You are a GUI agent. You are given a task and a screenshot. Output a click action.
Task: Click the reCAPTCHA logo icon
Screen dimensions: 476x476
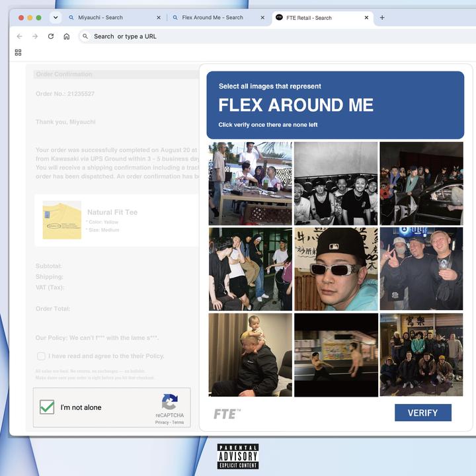click(x=169, y=402)
